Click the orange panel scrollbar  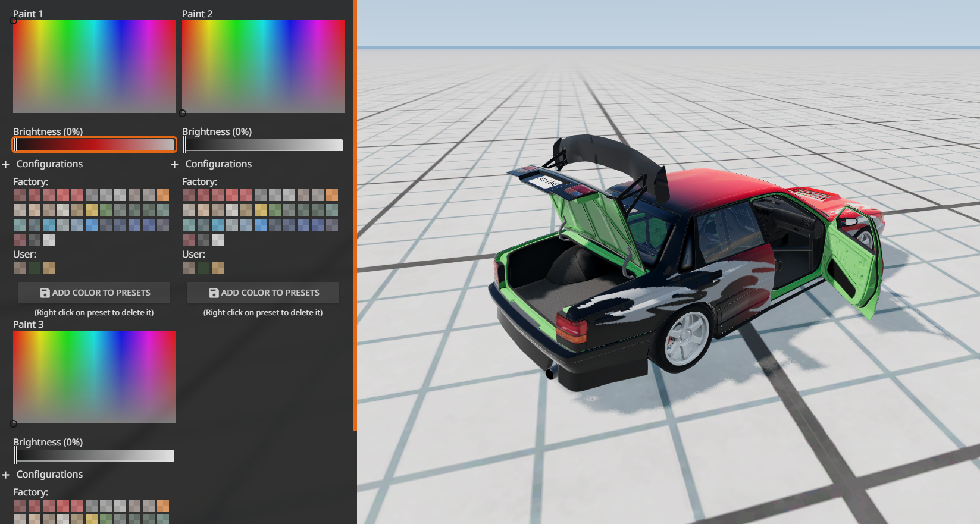[x=355, y=214]
